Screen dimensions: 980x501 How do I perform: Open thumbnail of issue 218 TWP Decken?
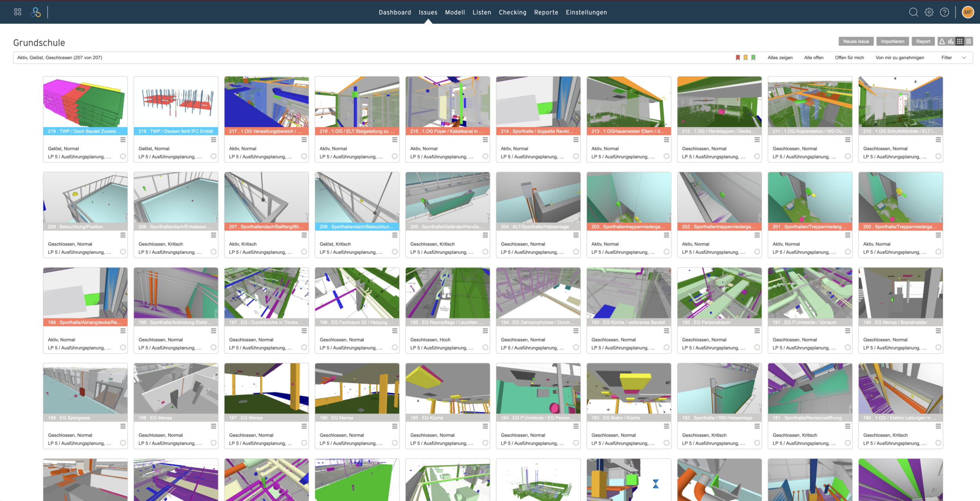176,102
